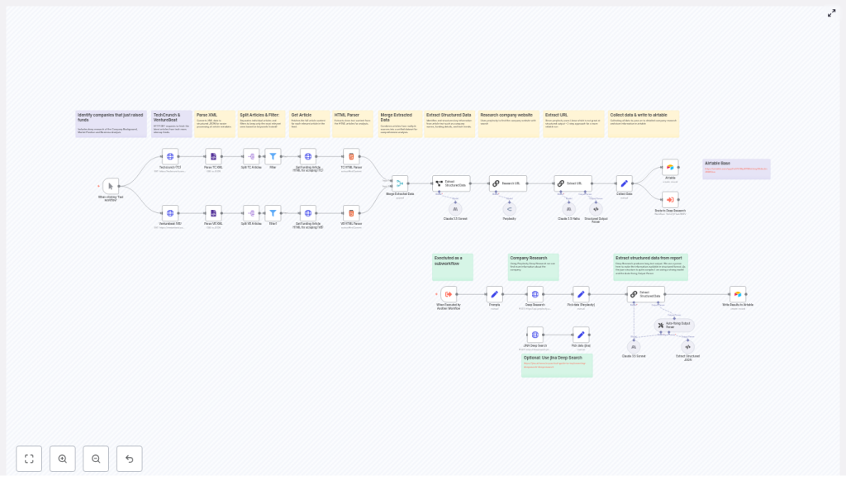Zoom in on the workflow canvas
The width and height of the screenshot is (846, 504).
(63, 459)
